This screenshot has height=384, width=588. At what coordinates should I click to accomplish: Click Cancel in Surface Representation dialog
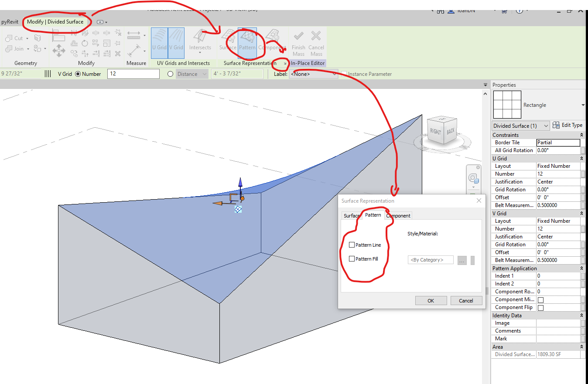pyautogui.click(x=466, y=301)
